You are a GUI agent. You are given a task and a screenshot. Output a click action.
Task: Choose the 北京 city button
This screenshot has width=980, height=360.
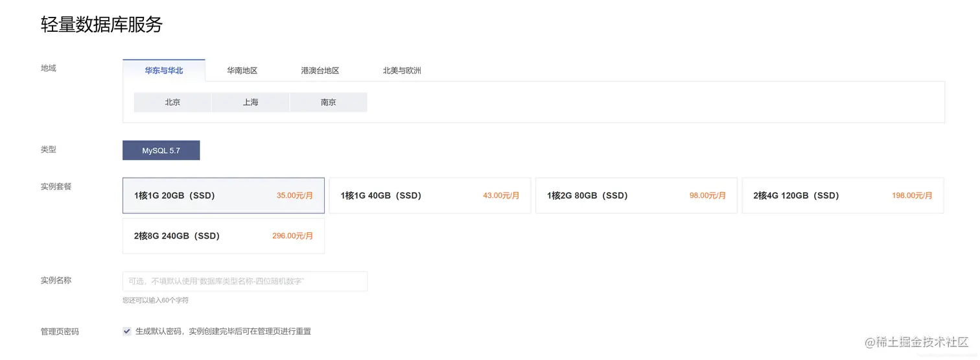172,102
